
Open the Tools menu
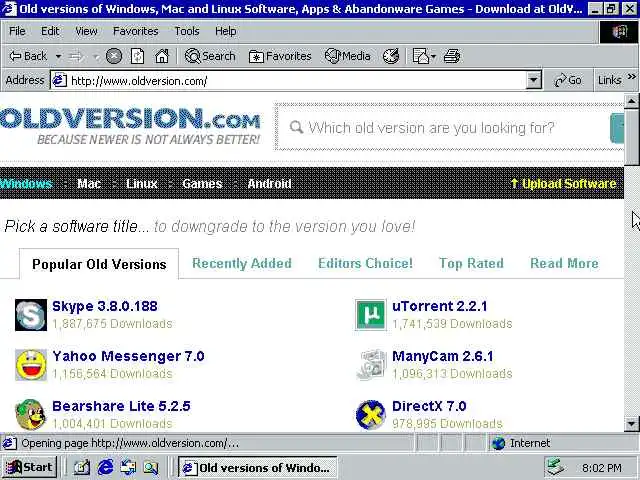(187, 31)
